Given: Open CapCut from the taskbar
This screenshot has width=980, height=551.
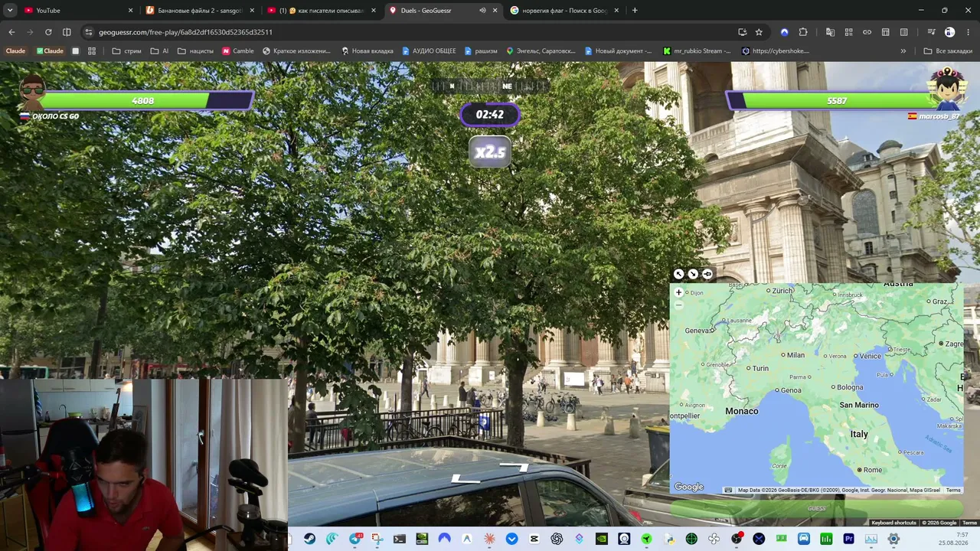Looking at the screenshot, I should pos(534,539).
